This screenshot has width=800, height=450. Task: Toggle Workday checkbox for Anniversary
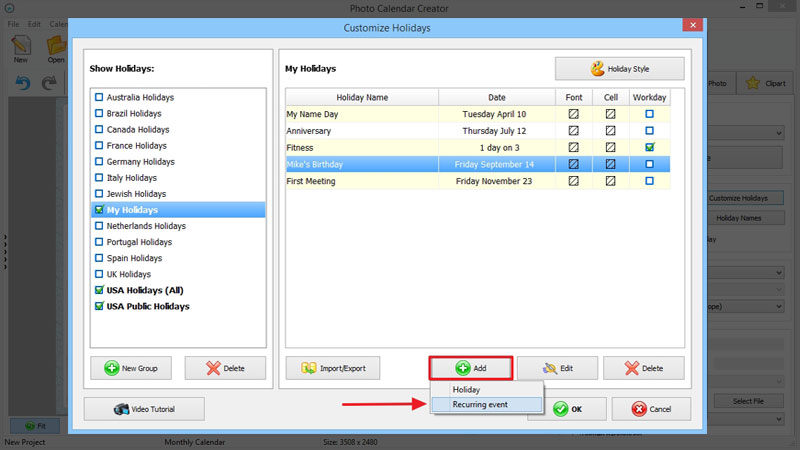[649, 131]
